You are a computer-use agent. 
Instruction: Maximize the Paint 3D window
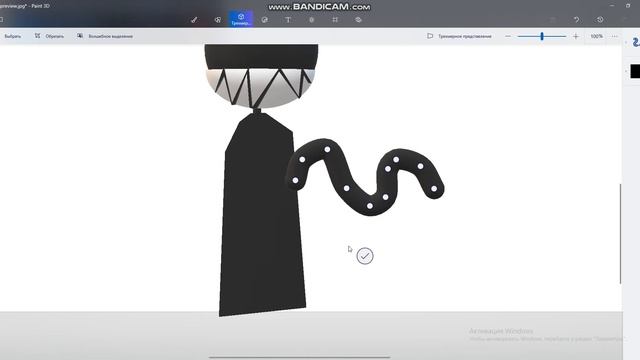click(628, 6)
